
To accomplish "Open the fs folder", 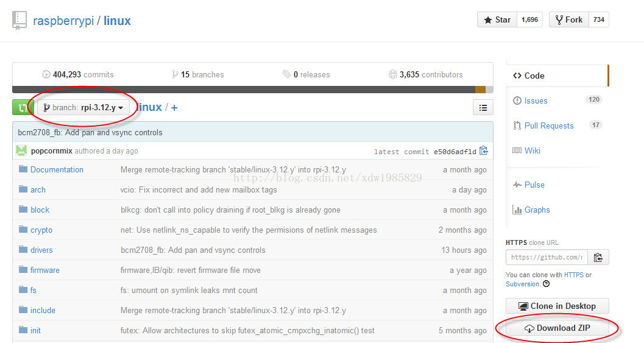I will (34, 291).
